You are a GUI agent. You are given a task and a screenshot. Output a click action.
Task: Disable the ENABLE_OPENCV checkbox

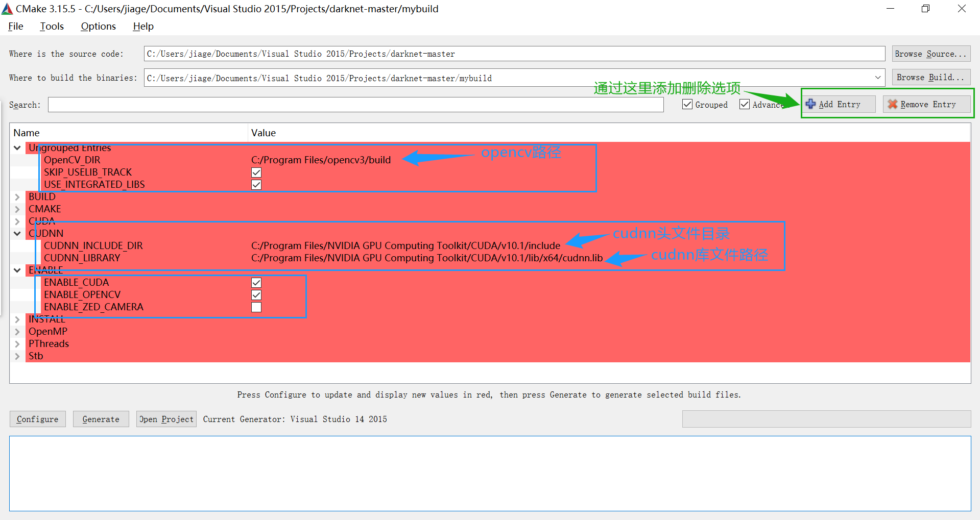coord(256,295)
